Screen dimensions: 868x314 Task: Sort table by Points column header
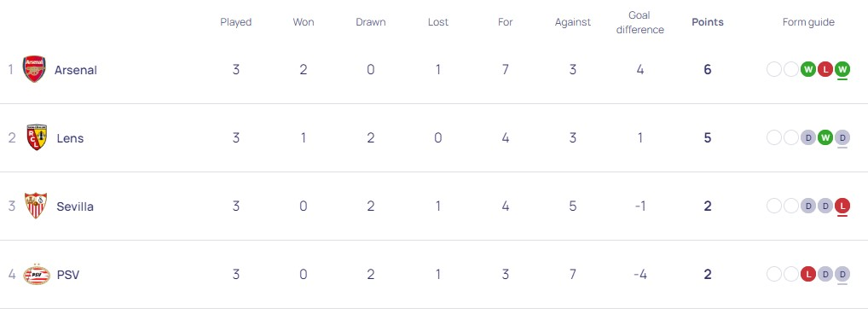click(x=708, y=22)
